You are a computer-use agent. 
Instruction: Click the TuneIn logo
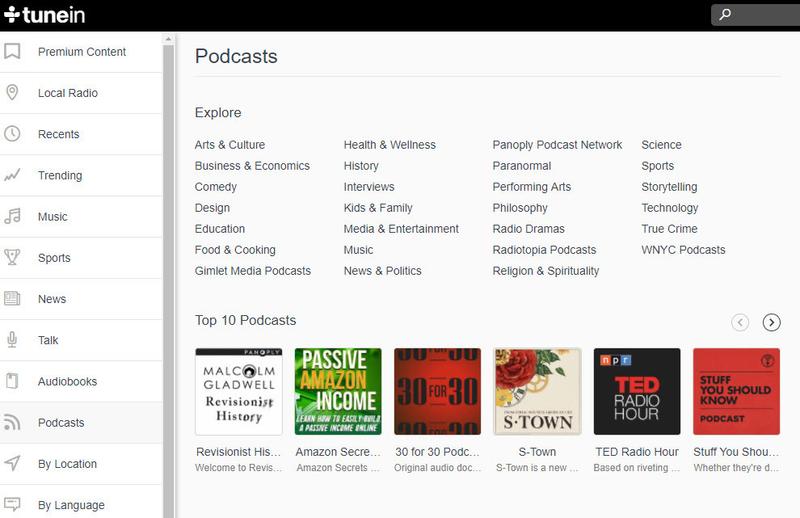click(x=44, y=15)
